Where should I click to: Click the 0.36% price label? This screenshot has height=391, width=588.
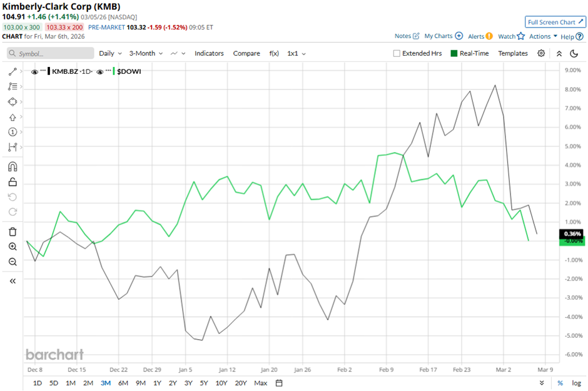click(x=572, y=233)
